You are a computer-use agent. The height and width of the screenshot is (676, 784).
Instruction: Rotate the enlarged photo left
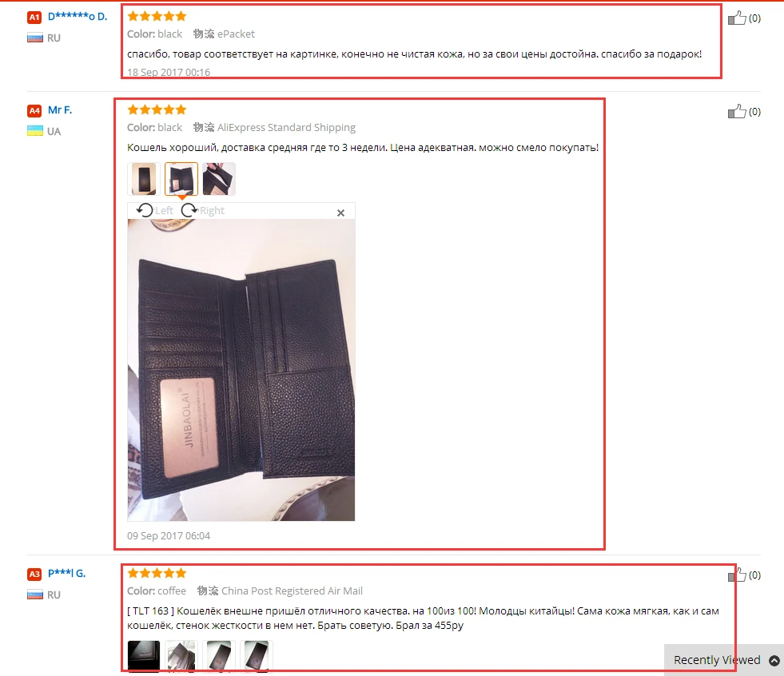pos(155,210)
